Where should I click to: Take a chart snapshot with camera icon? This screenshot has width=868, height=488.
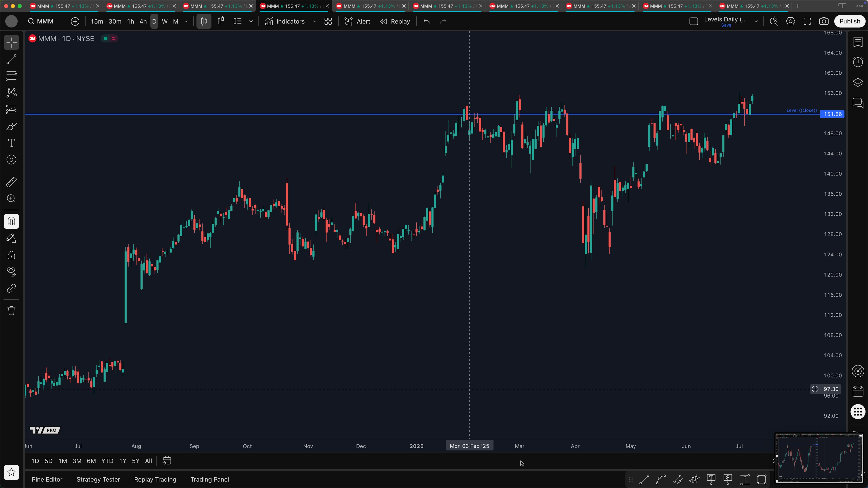824,21
